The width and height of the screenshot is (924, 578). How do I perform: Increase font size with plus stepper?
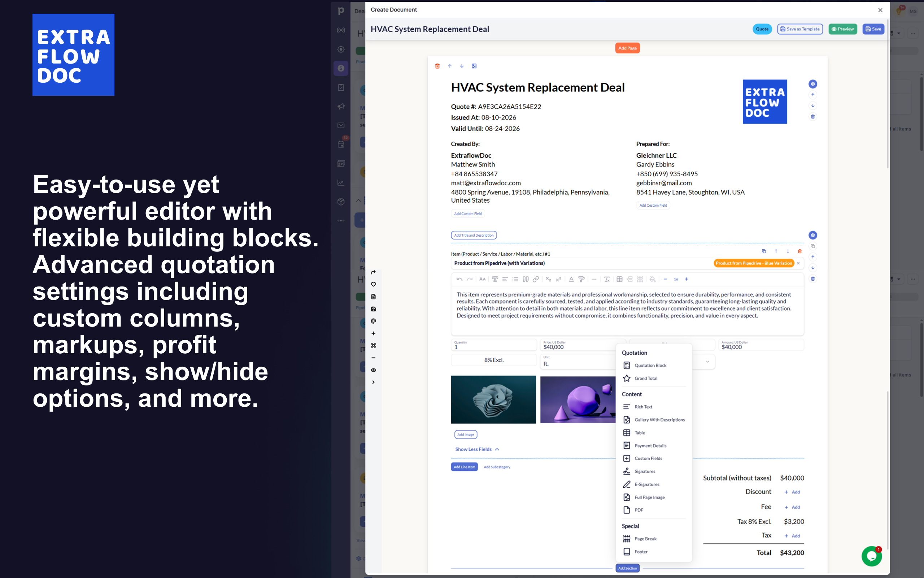[687, 279]
